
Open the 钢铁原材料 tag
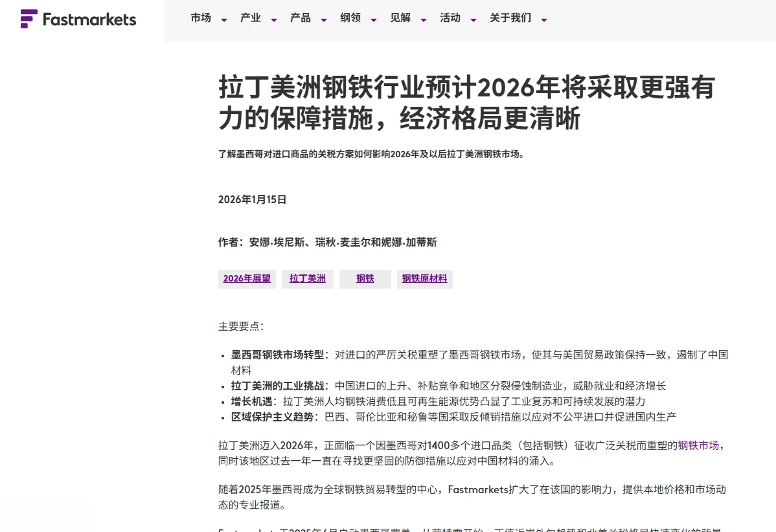[424, 278]
